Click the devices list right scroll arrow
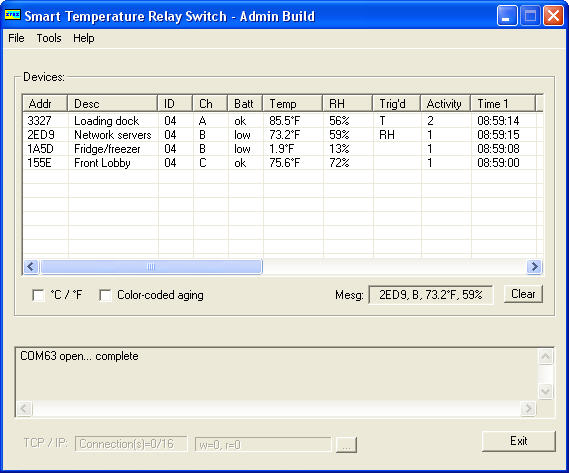Viewport: 569px width, 473px height. [534, 267]
